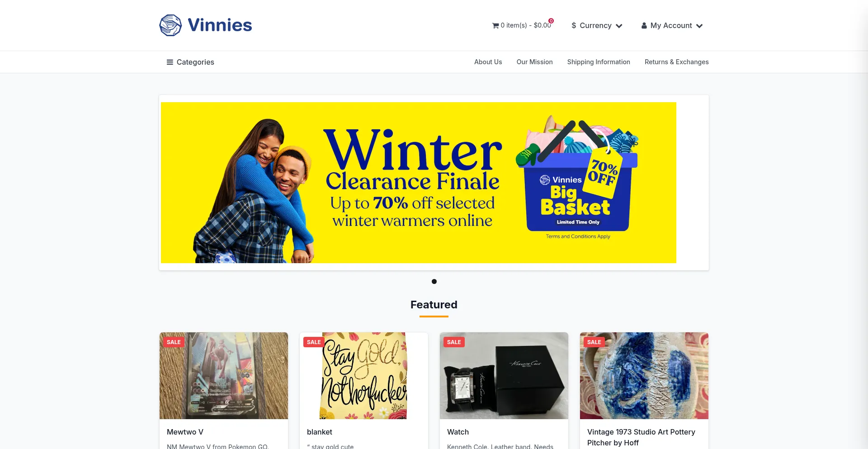This screenshot has width=868, height=449.
Task: Open the blanket product thumbnail
Action: tap(364, 376)
